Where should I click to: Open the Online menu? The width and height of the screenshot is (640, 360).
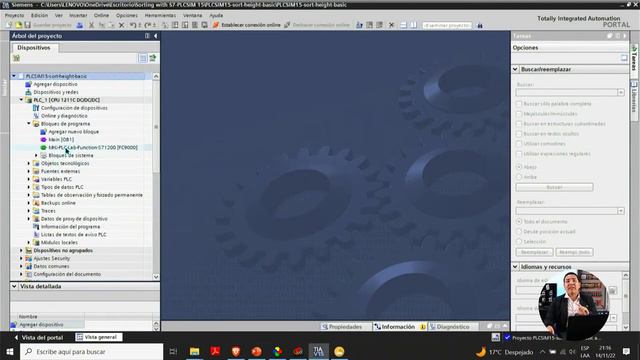click(101, 16)
